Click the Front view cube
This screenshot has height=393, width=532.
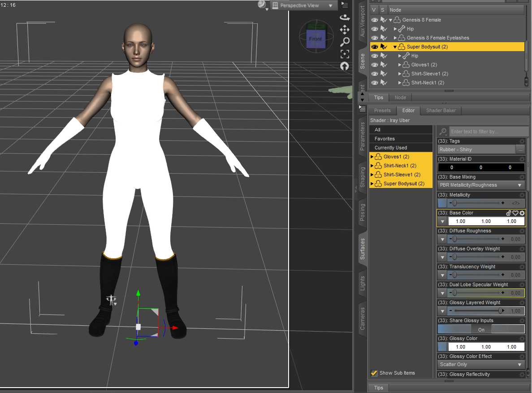coord(316,39)
